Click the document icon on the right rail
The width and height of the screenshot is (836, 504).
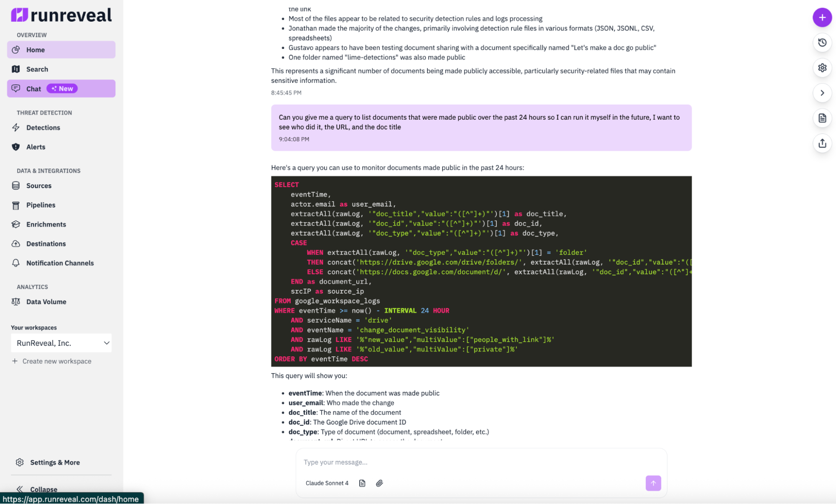pyautogui.click(x=822, y=118)
